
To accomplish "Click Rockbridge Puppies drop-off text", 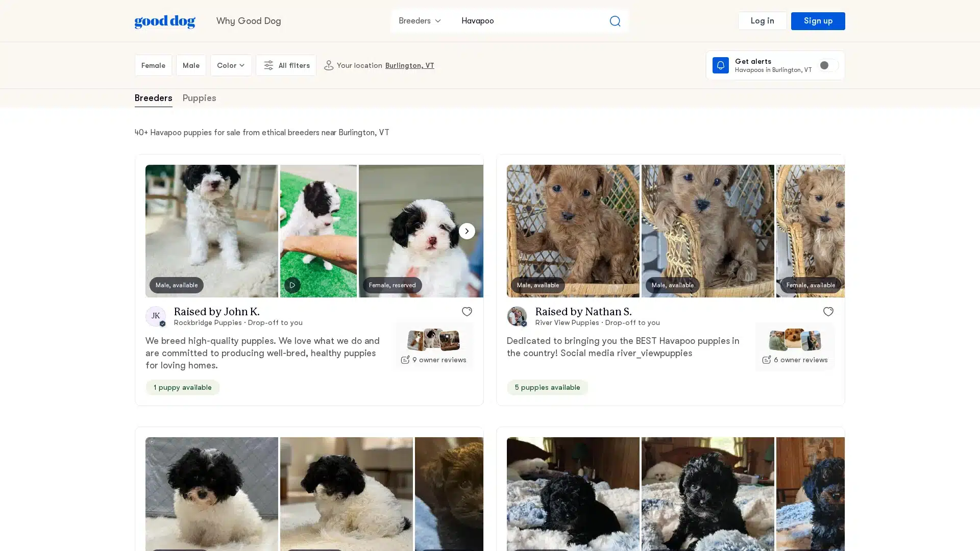I will (238, 323).
